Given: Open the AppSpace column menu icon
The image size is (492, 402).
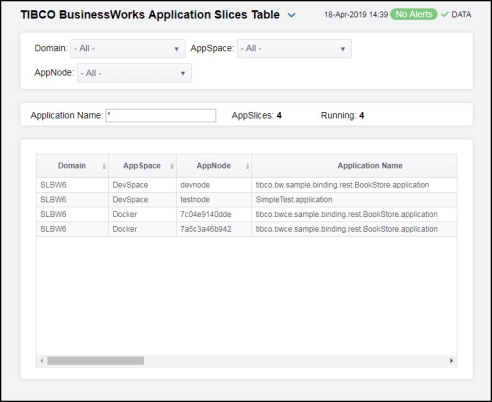Looking at the screenshot, I should tap(172, 166).
